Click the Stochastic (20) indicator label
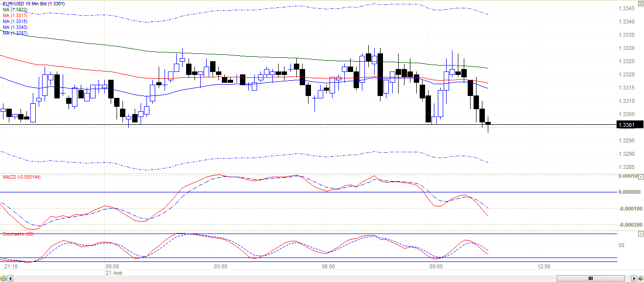This screenshot has height=282, width=644. click(18, 234)
